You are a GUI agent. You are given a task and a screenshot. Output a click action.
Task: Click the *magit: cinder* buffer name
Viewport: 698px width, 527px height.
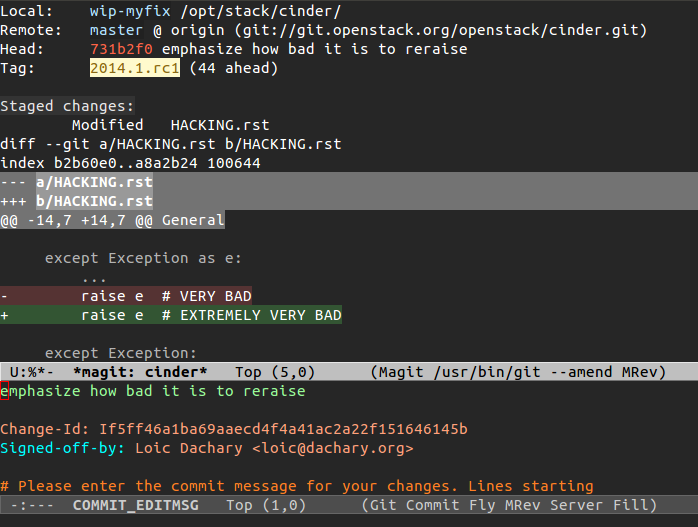[139, 372]
